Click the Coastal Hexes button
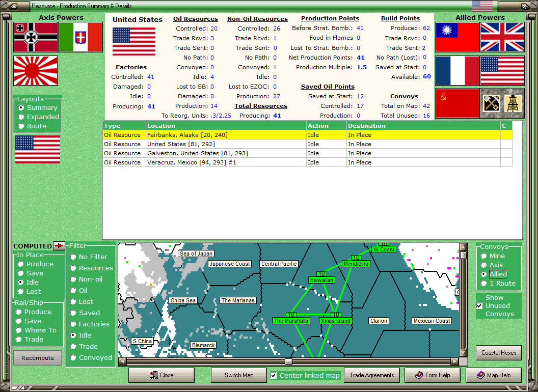 tap(498, 353)
